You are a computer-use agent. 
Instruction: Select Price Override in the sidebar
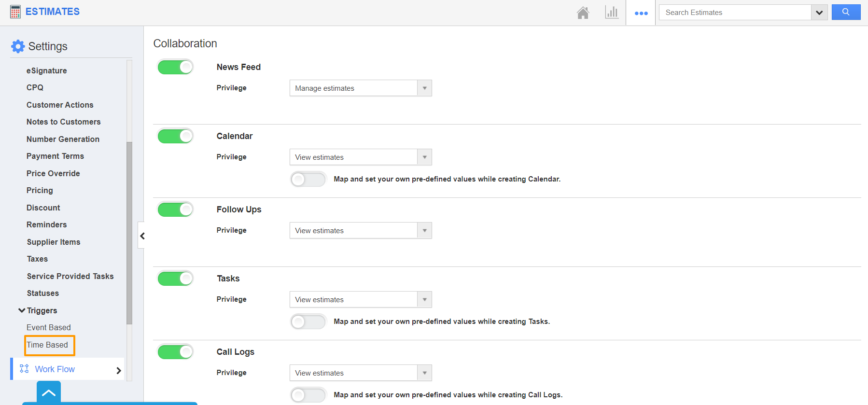(53, 173)
